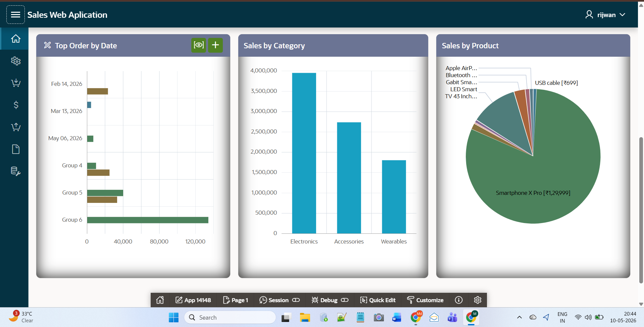
Task: Open File Explorer from the taskbar
Action: tap(305, 317)
